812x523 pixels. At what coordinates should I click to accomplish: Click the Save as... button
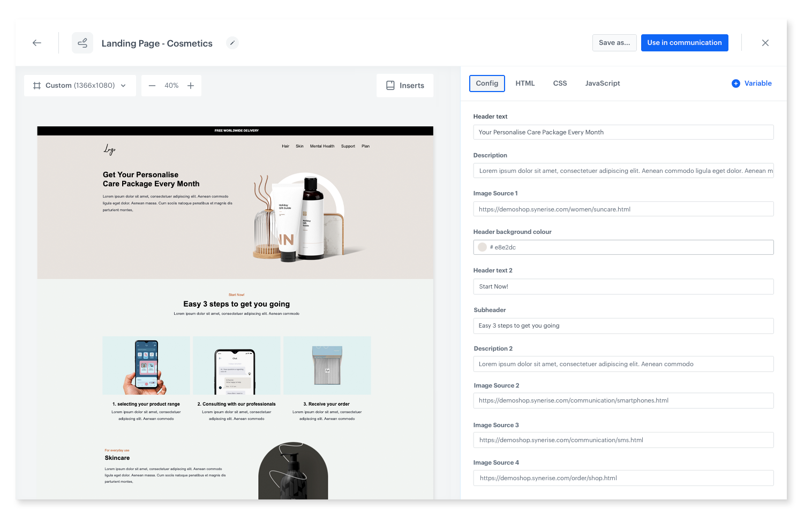(x=614, y=42)
